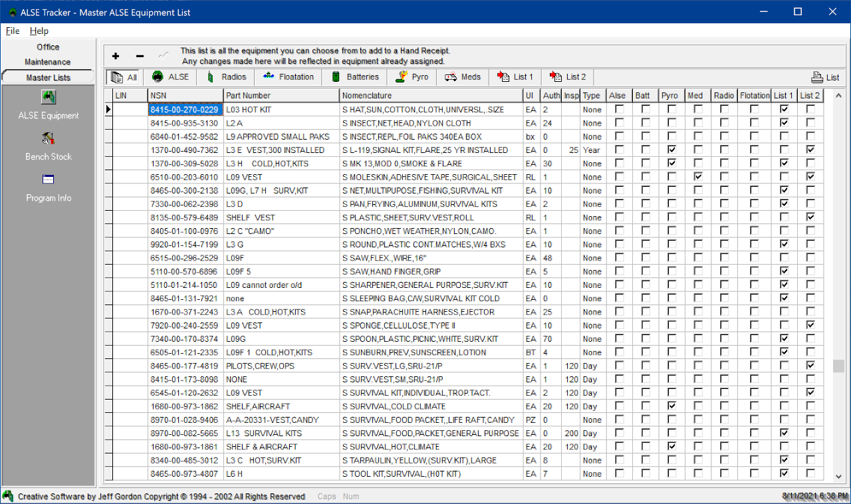Switch to the Radios tab
Screen dimensions: 851x504
[226, 77]
